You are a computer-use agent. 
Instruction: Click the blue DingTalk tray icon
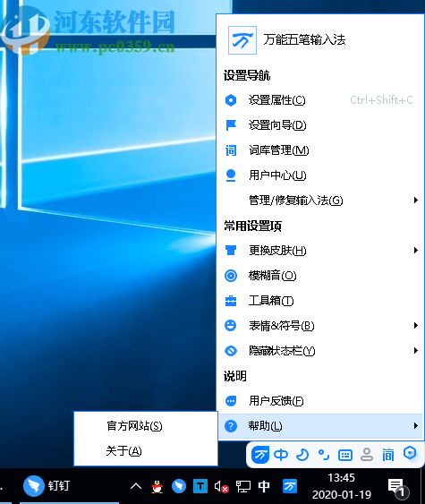pos(179,486)
